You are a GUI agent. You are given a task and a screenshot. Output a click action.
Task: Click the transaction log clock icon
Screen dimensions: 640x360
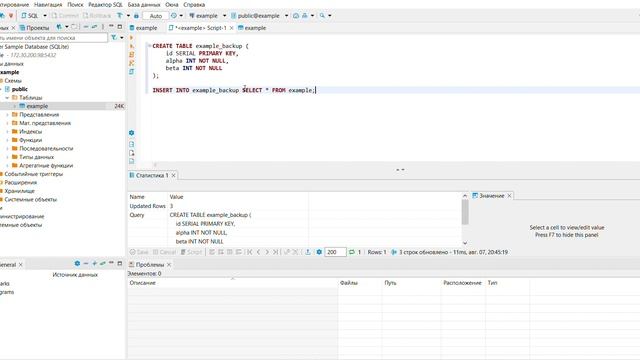174,16
